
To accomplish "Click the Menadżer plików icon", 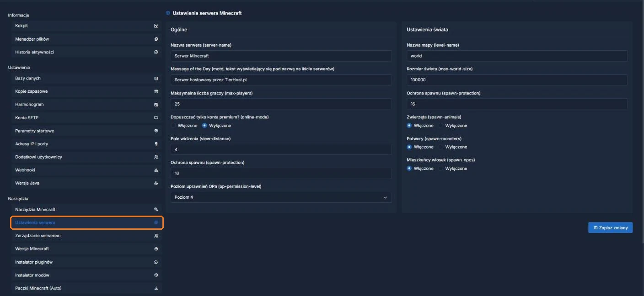I will (156, 39).
